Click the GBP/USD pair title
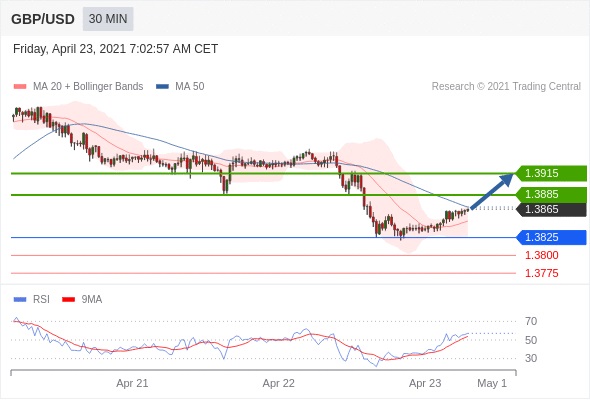This screenshot has height=400, width=590. (43, 19)
